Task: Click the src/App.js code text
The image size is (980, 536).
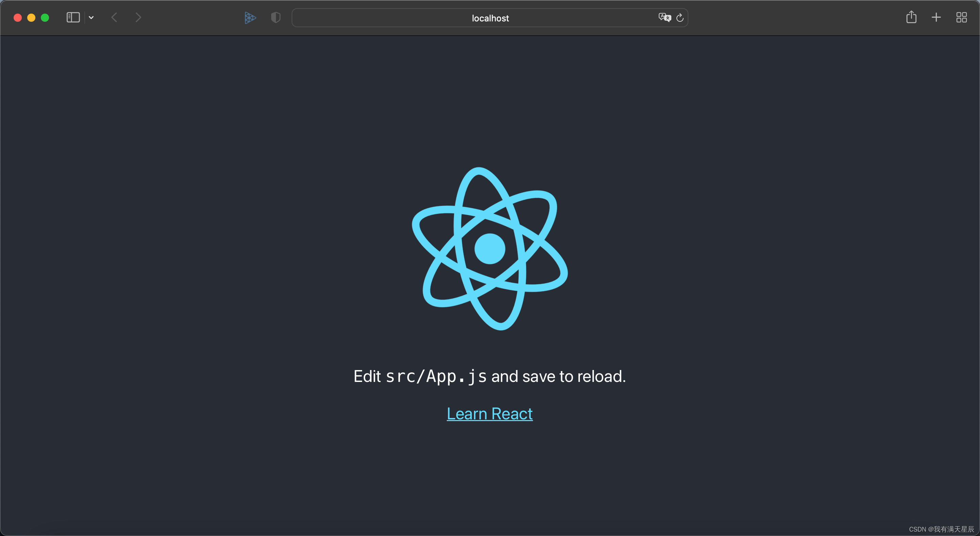Action: (436, 376)
